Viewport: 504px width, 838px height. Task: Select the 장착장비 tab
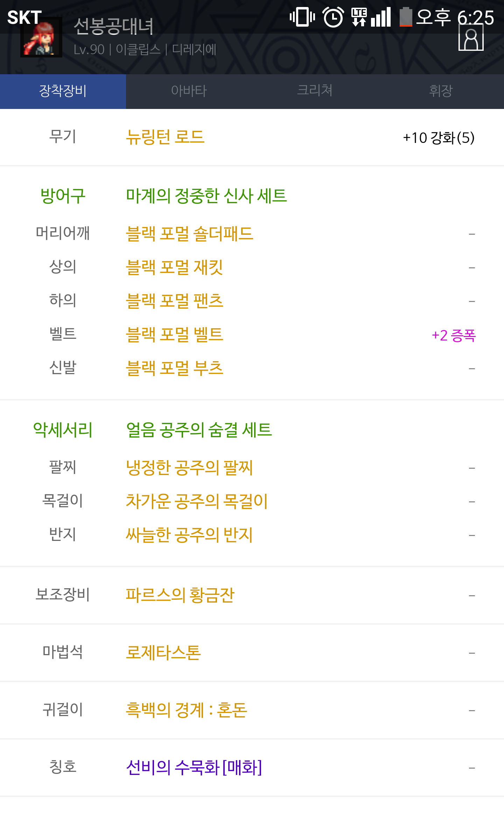click(x=63, y=91)
